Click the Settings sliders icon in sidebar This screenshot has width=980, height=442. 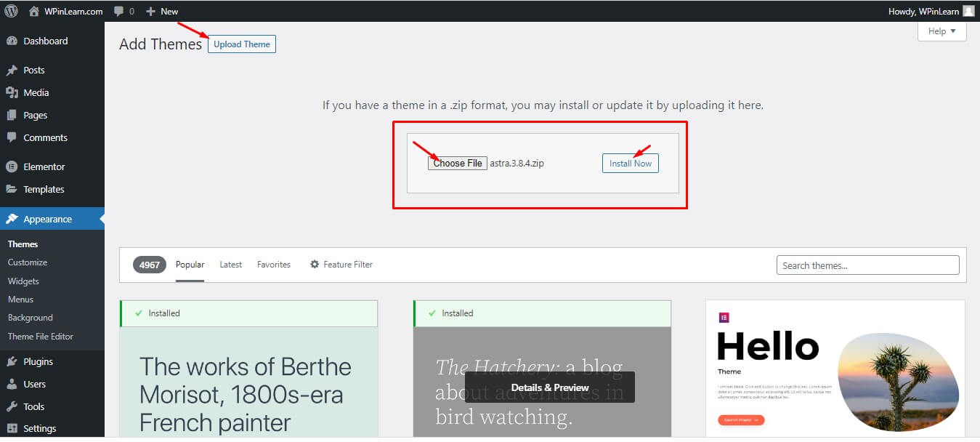tap(12, 428)
